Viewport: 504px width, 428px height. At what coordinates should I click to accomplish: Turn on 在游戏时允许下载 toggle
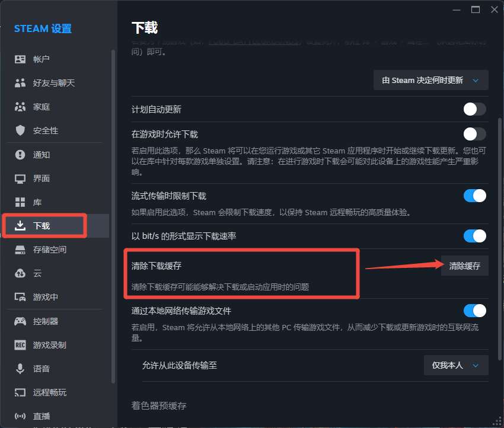coord(474,134)
